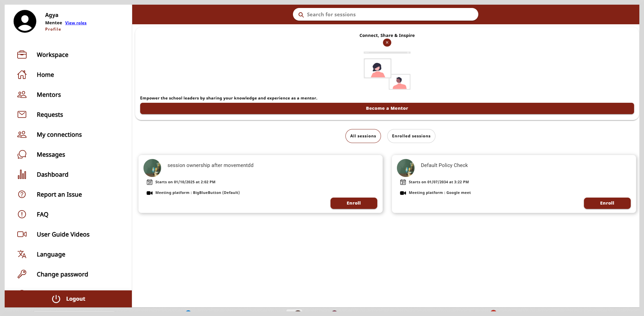The width and height of the screenshot is (644, 316).
Task: Enroll in Default Policy Check session
Action: pos(607,203)
